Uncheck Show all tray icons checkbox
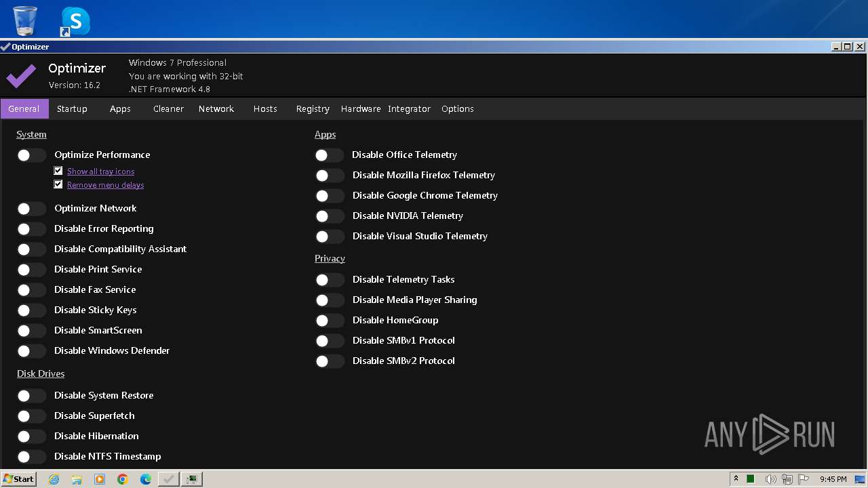This screenshot has width=868, height=488. [58, 171]
